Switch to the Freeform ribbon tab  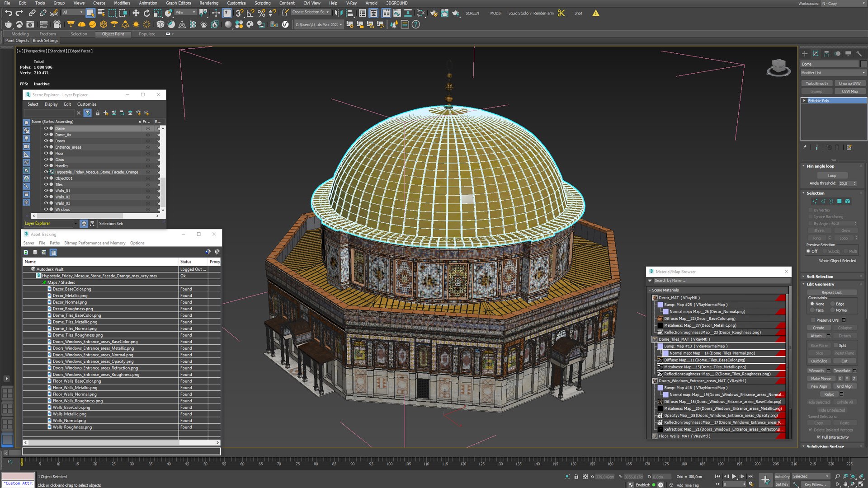pyautogui.click(x=47, y=34)
